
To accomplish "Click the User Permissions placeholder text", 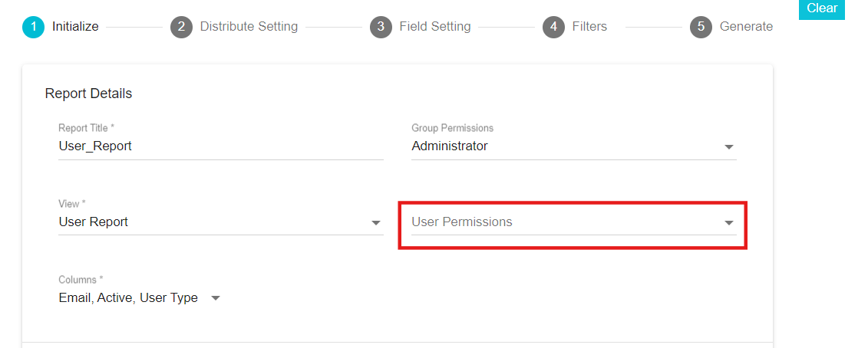I will (x=462, y=222).
